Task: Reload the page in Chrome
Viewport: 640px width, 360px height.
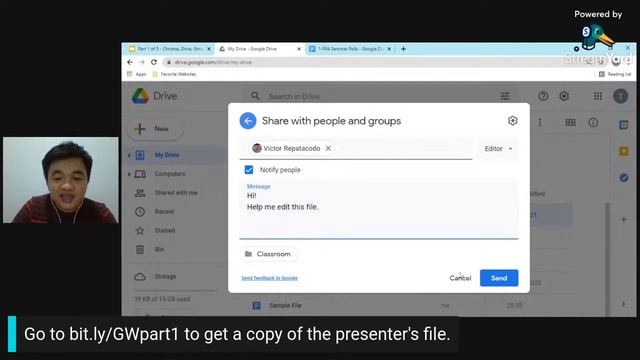Action: pyautogui.click(x=154, y=62)
